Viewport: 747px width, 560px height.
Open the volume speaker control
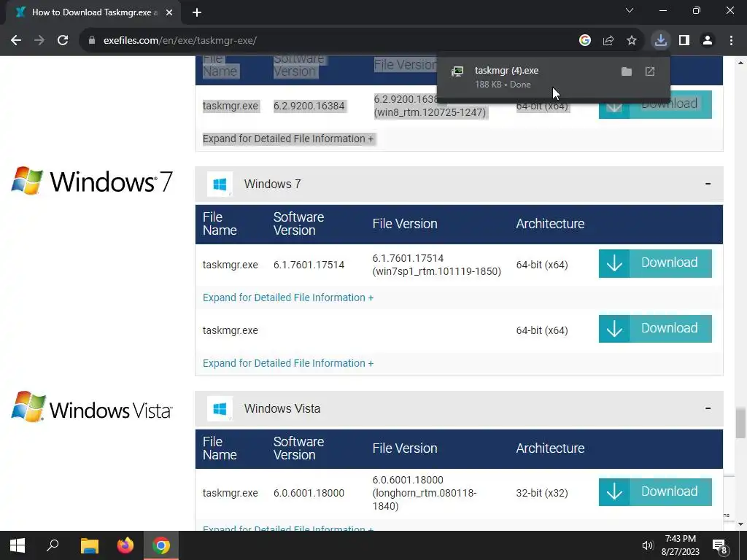point(648,545)
